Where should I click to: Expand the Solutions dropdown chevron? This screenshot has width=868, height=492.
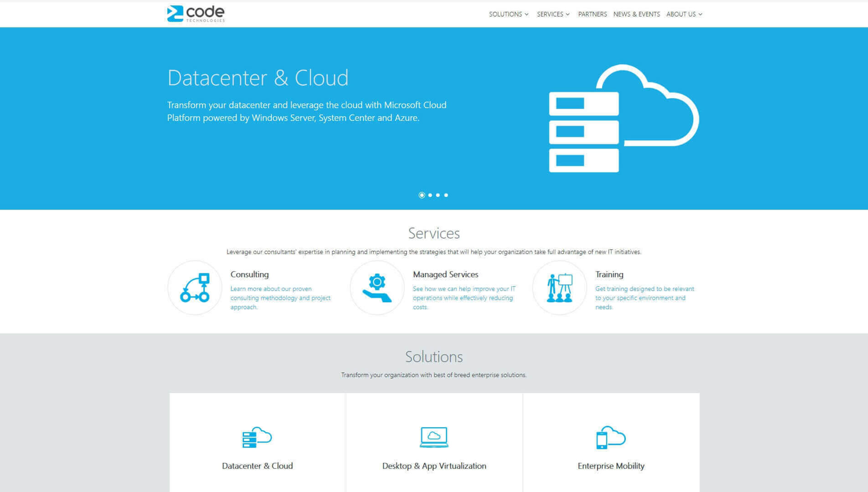click(x=527, y=15)
